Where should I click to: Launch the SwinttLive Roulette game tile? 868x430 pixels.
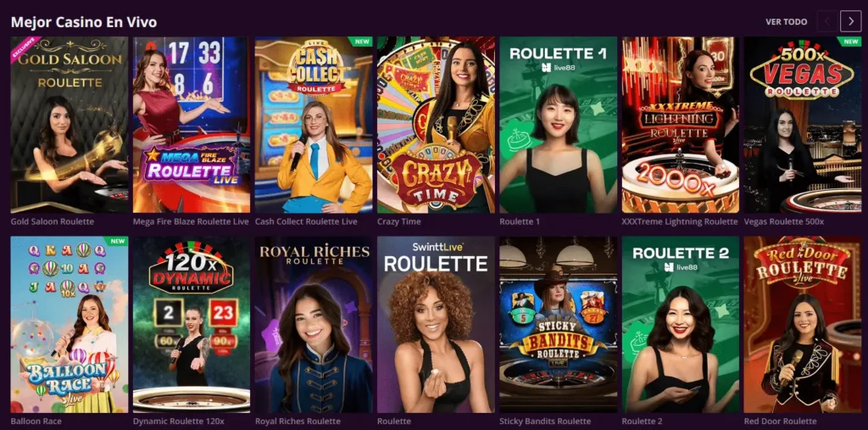(x=437, y=325)
